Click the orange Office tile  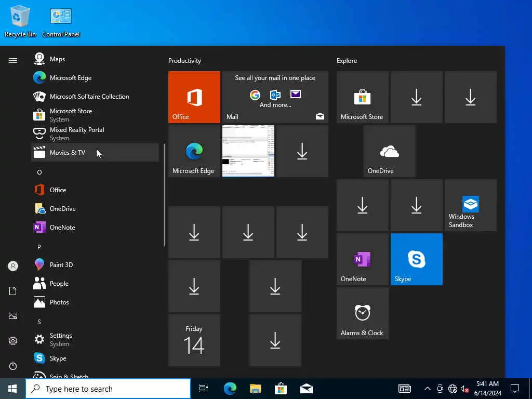[x=194, y=97]
